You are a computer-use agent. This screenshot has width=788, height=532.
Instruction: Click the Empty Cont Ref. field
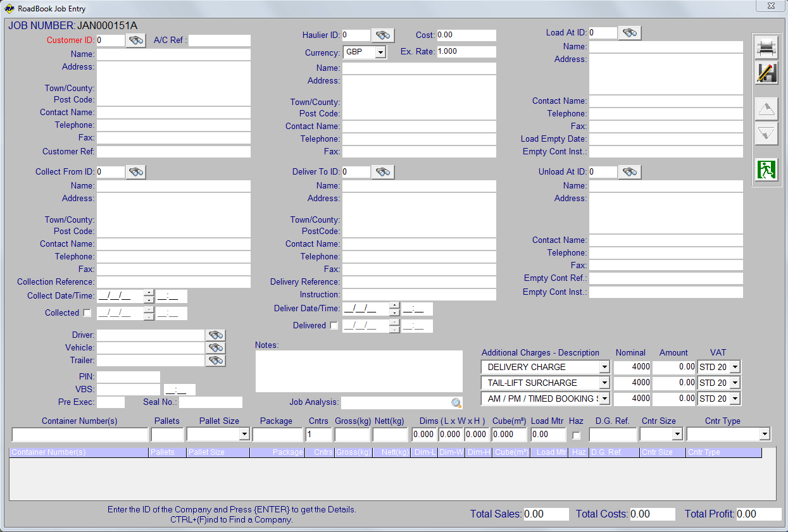pos(666,278)
